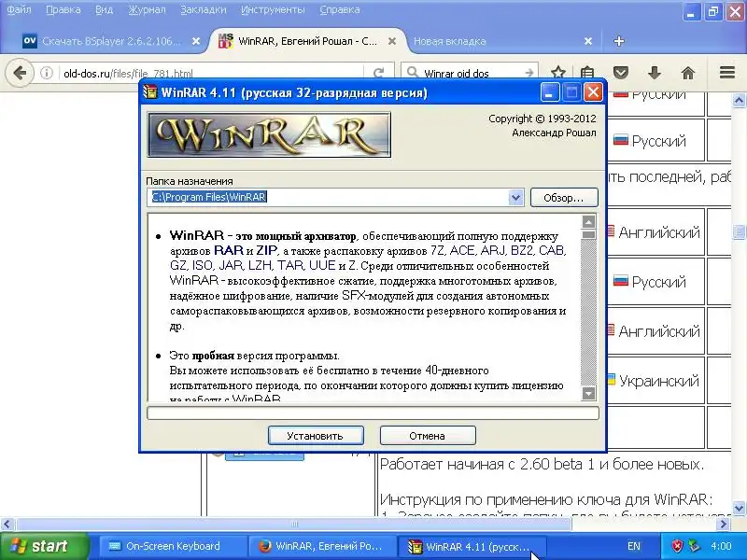Expand the destination folder dropdown arrow

(x=515, y=197)
